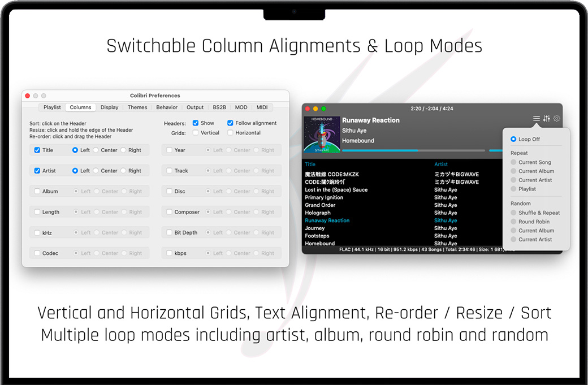
Task: Open the settings gear icon in player
Action: (x=557, y=119)
